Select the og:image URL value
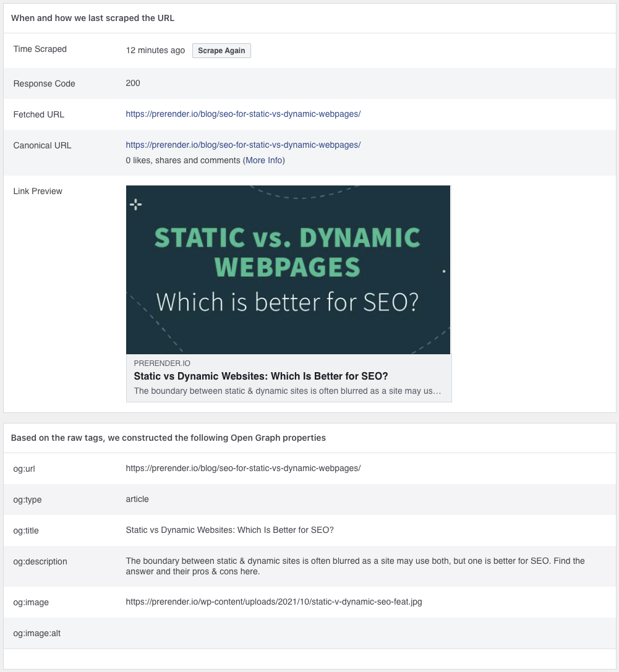 click(x=274, y=602)
